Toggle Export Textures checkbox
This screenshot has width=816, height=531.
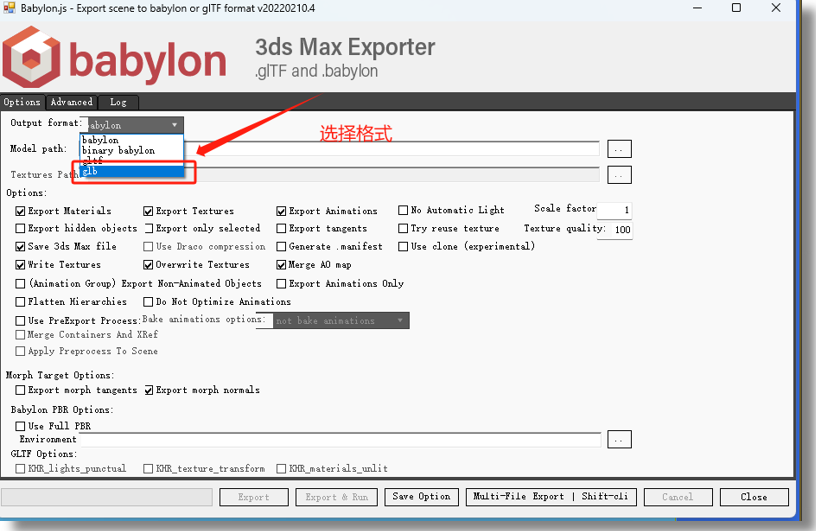[148, 211]
